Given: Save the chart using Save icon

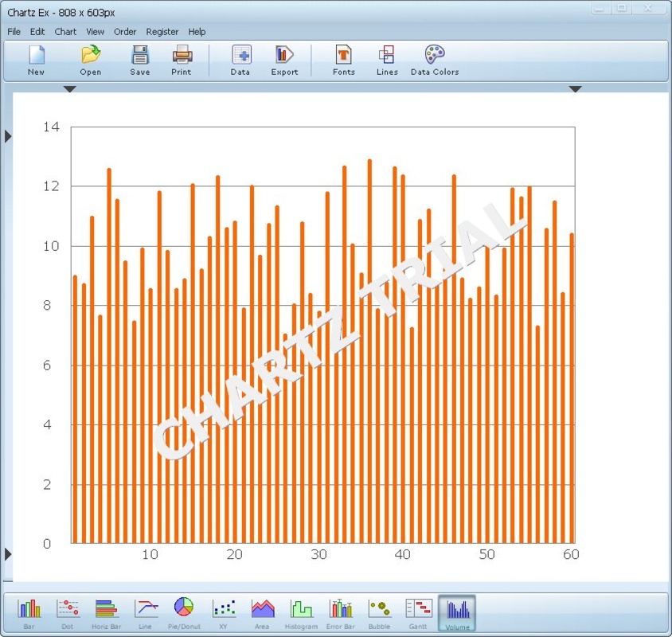Looking at the screenshot, I should [x=139, y=60].
